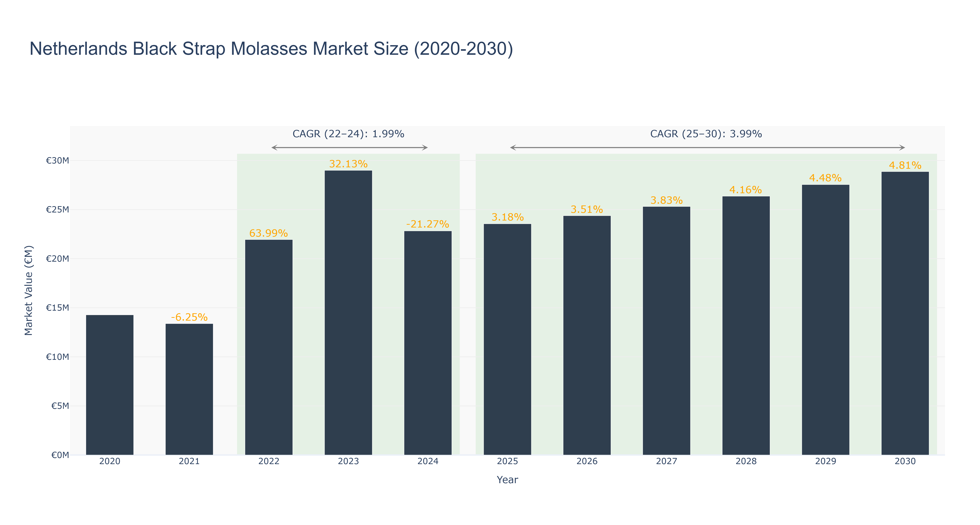Screen dimensions: 980x525
Task: Click the 'Market Value (€M)' axis title
Action: [29, 290]
